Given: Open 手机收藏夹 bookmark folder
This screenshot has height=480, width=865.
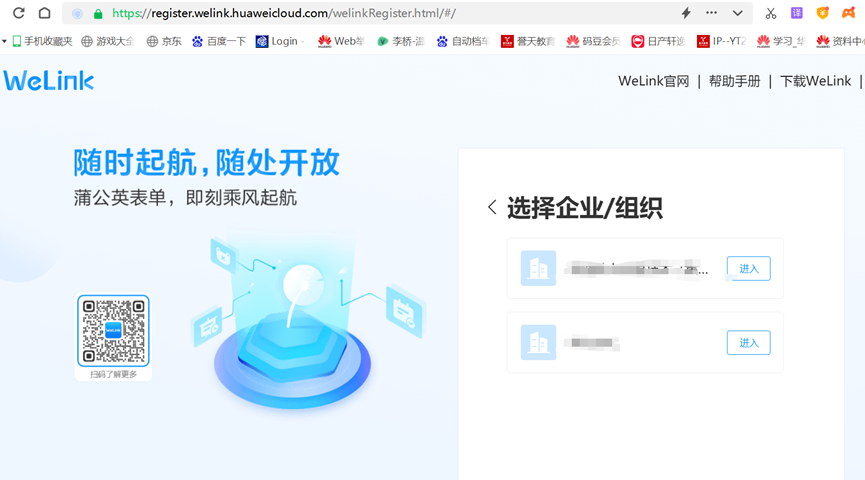Looking at the screenshot, I should (42, 41).
